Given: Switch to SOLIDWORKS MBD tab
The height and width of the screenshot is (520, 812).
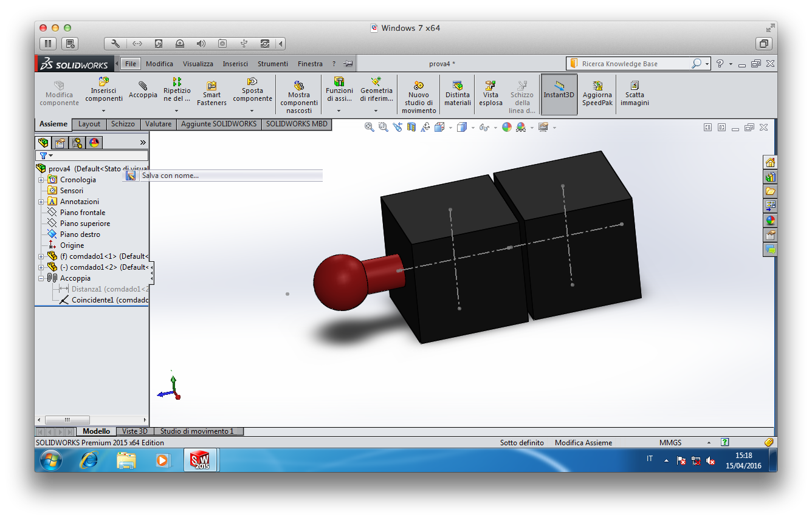Looking at the screenshot, I should (x=297, y=124).
